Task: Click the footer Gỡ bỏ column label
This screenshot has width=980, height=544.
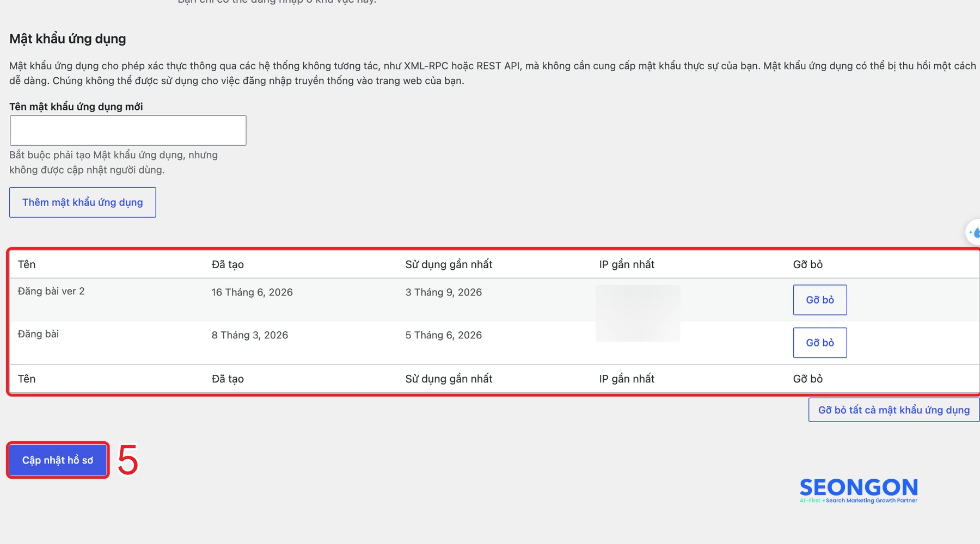Action: (808, 379)
